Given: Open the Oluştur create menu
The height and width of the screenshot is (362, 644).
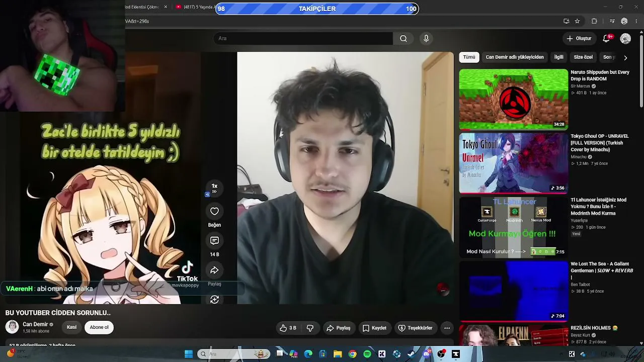Looking at the screenshot, I should click(579, 39).
